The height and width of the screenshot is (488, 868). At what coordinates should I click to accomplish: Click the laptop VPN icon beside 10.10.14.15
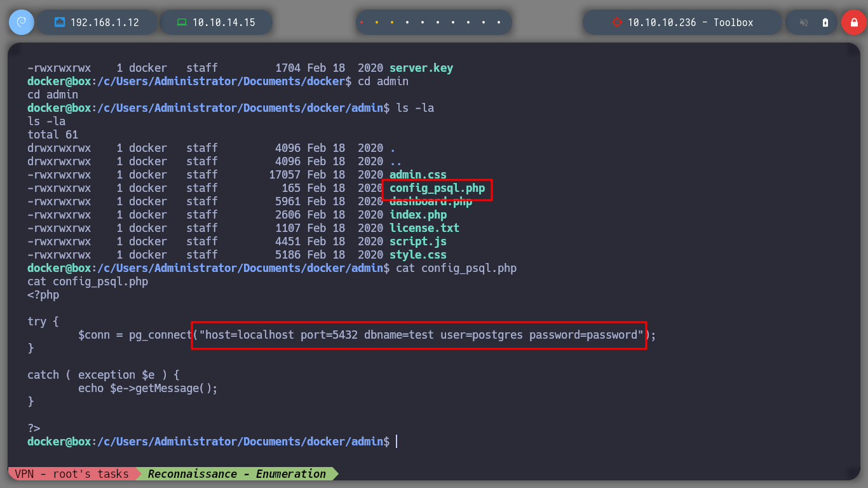[182, 22]
